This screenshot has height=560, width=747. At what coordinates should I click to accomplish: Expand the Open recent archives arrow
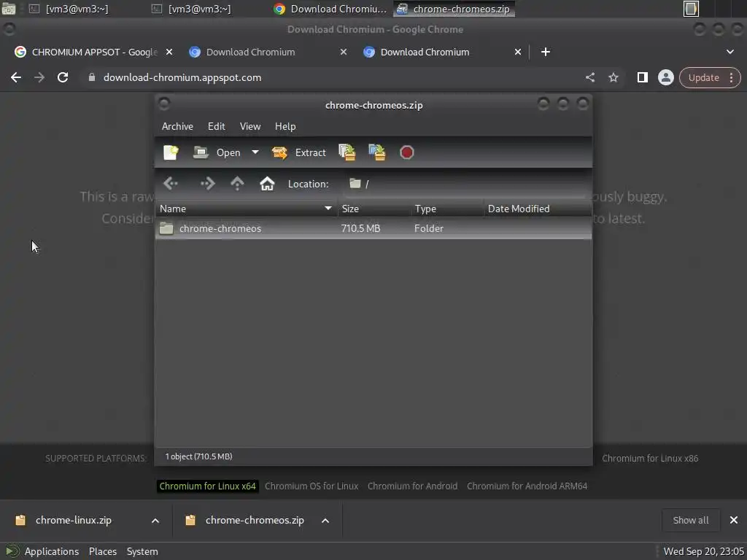coord(255,152)
